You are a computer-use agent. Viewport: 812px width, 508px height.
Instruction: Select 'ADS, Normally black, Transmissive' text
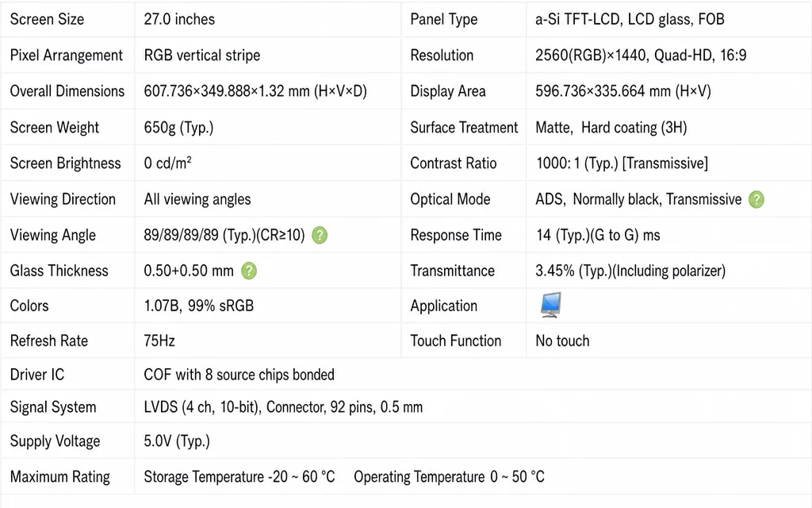[638, 199]
